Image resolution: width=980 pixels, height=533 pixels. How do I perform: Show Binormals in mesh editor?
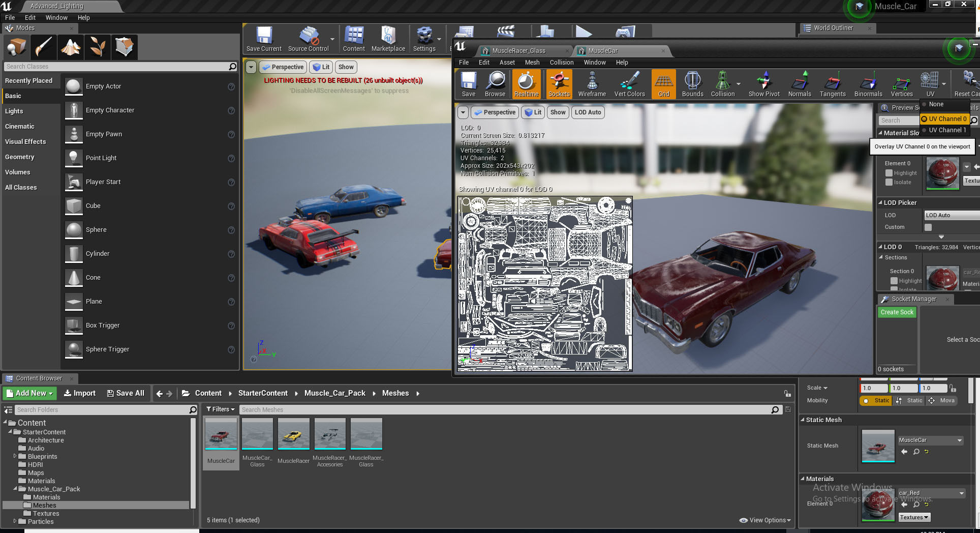tap(868, 84)
